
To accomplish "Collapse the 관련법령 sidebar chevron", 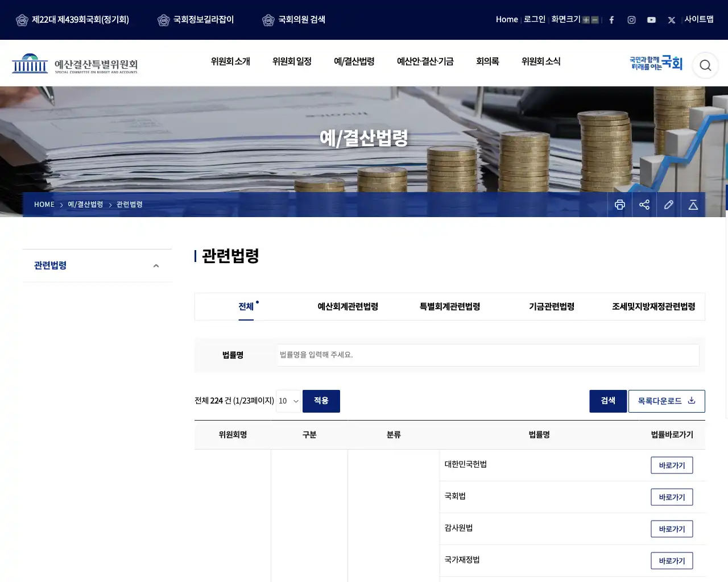I will (156, 266).
